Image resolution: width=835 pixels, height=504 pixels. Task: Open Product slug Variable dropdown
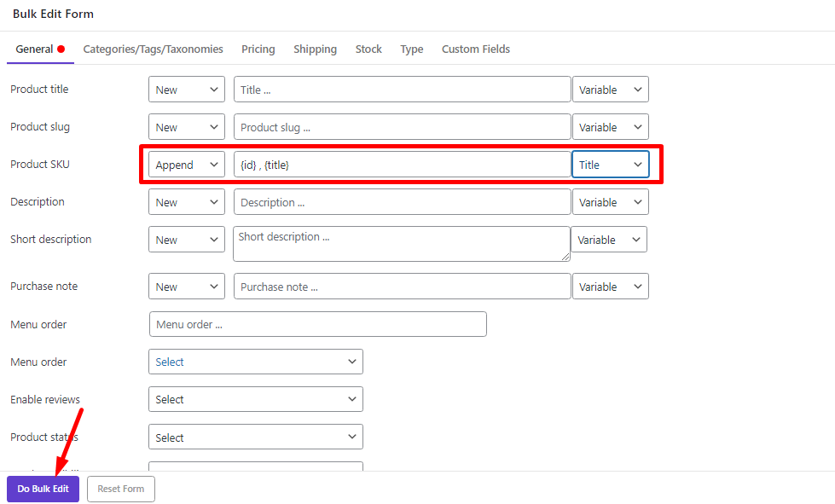click(x=610, y=127)
